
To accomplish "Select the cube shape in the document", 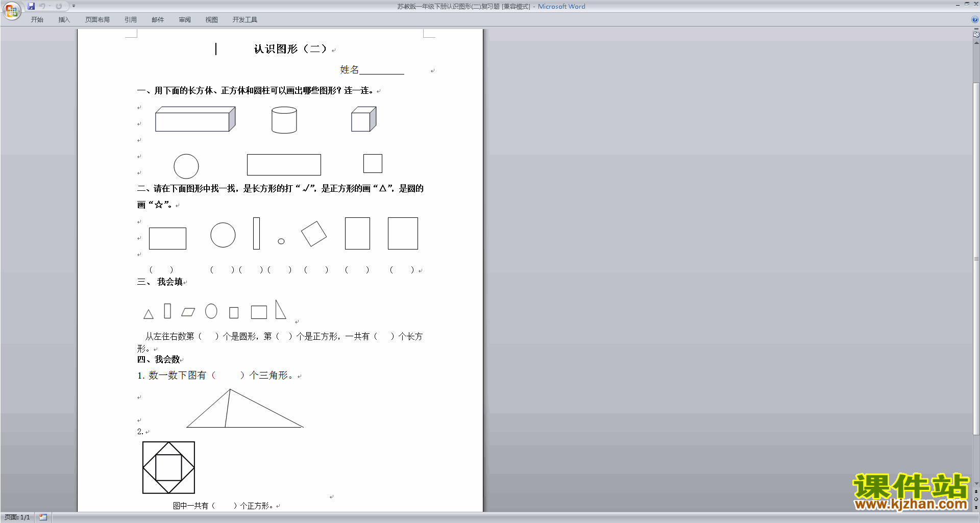I will 363,119.
